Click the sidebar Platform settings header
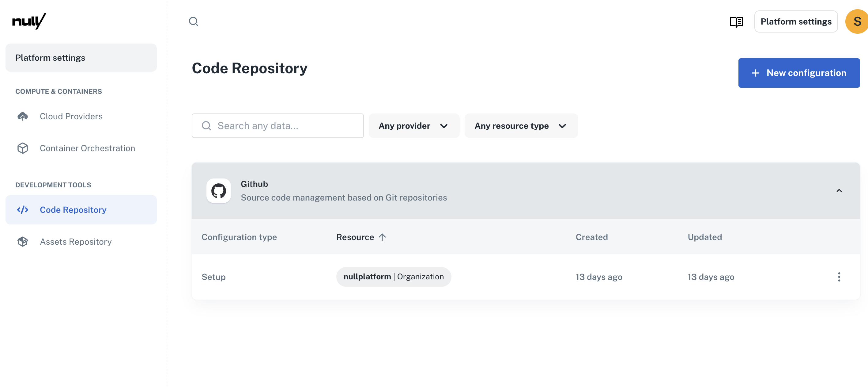 pos(81,58)
